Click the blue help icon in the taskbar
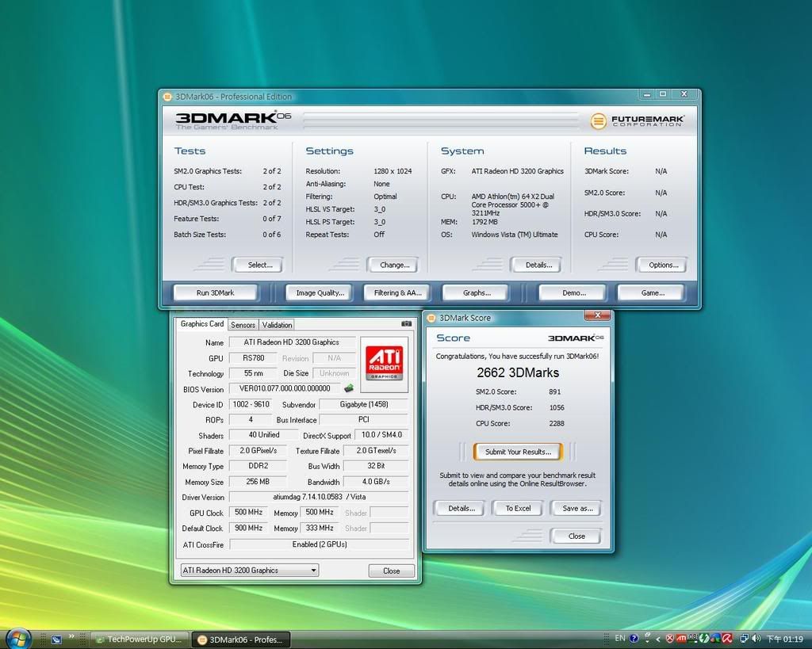812x649 pixels. click(x=634, y=639)
